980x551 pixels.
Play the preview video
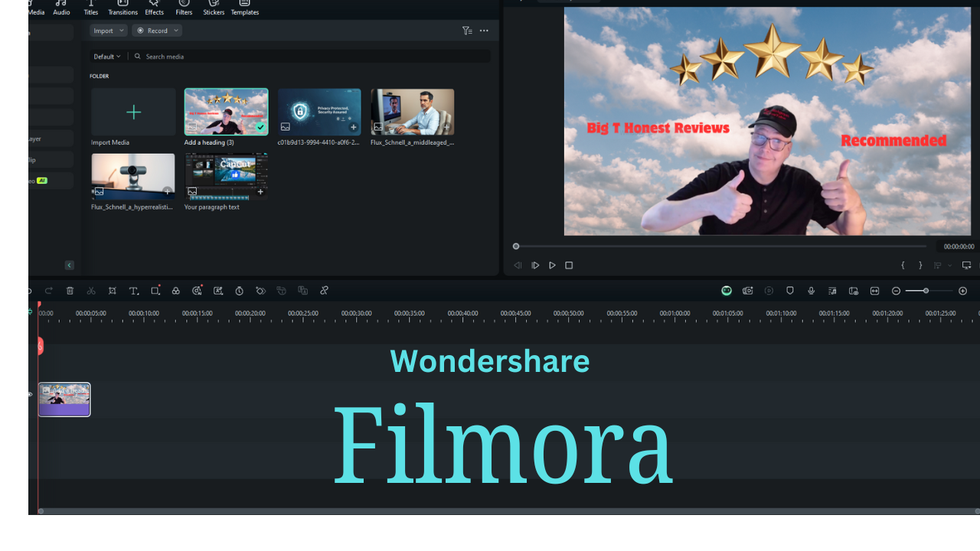552,266
